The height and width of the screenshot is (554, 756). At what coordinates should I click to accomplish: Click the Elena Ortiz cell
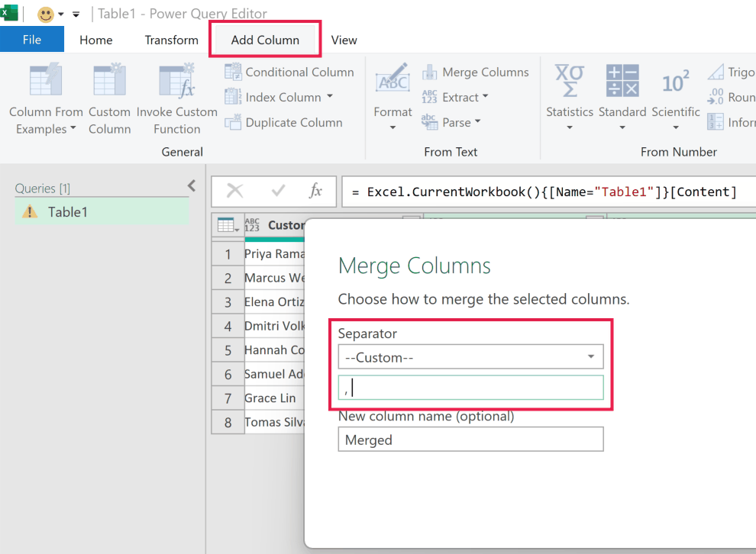(x=274, y=302)
